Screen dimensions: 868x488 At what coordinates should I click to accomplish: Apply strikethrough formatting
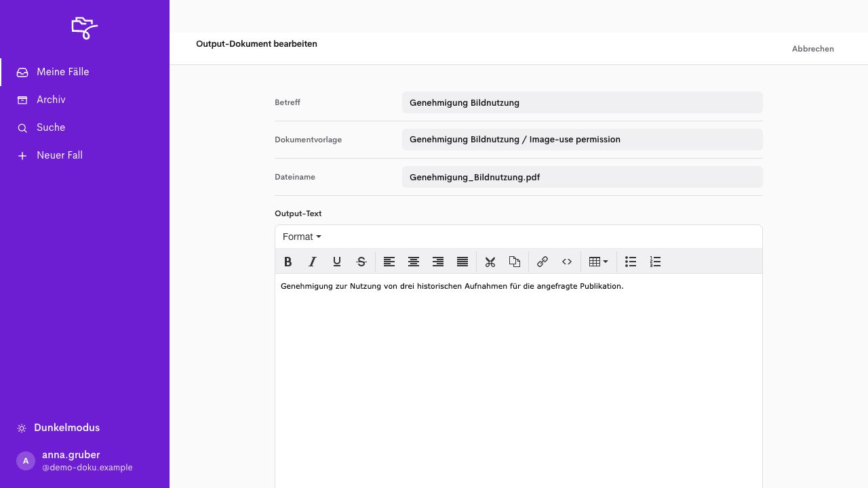tap(361, 262)
